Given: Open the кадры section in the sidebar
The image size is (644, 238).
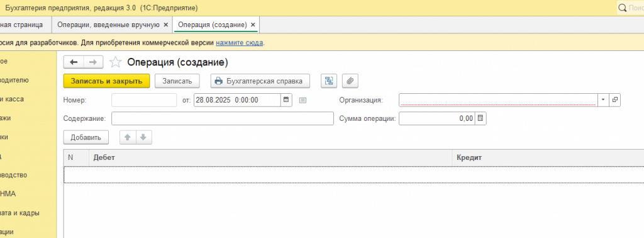Looking at the screenshot, I should 19,213.
